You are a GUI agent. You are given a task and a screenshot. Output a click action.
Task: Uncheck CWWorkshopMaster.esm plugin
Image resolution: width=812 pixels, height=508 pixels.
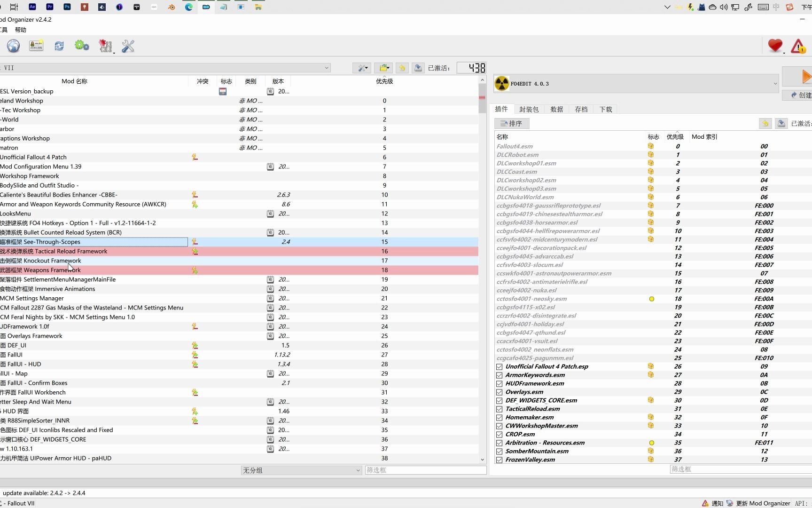499,426
